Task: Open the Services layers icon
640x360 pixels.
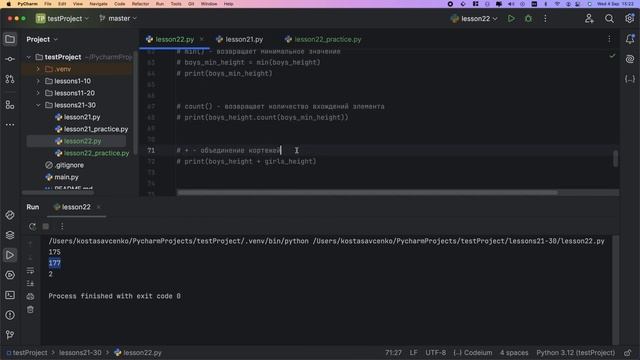Action: [x=10, y=235]
